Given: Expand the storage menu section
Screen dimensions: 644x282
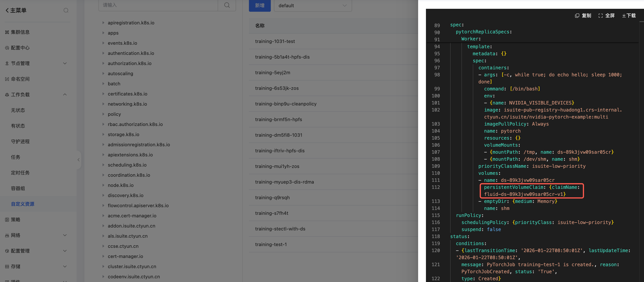Looking at the screenshot, I should tap(65, 266).
